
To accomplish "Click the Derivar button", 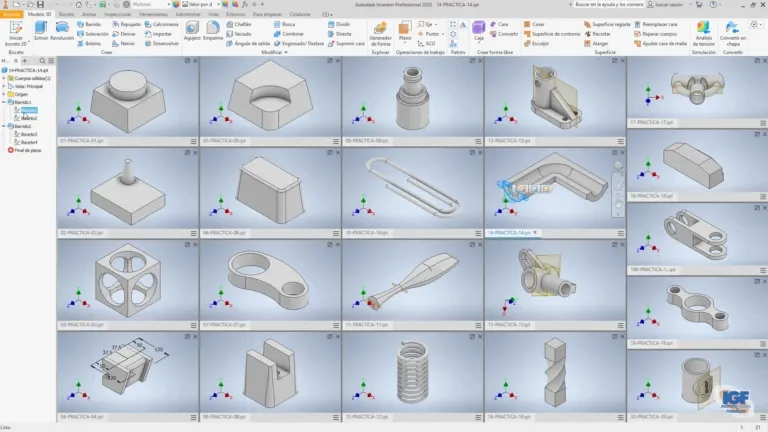I will coord(124,34).
